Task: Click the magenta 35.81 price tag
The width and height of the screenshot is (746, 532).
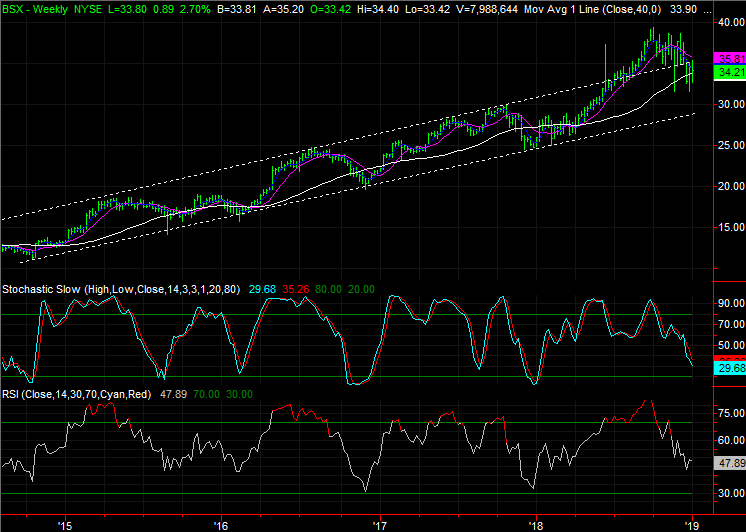Action: click(x=730, y=59)
